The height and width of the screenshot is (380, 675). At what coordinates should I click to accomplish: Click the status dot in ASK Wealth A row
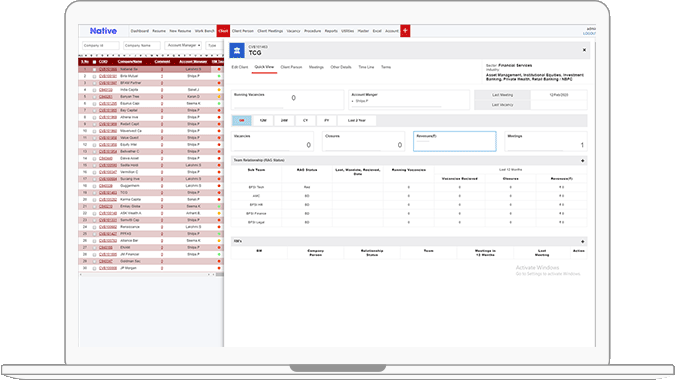(x=219, y=213)
